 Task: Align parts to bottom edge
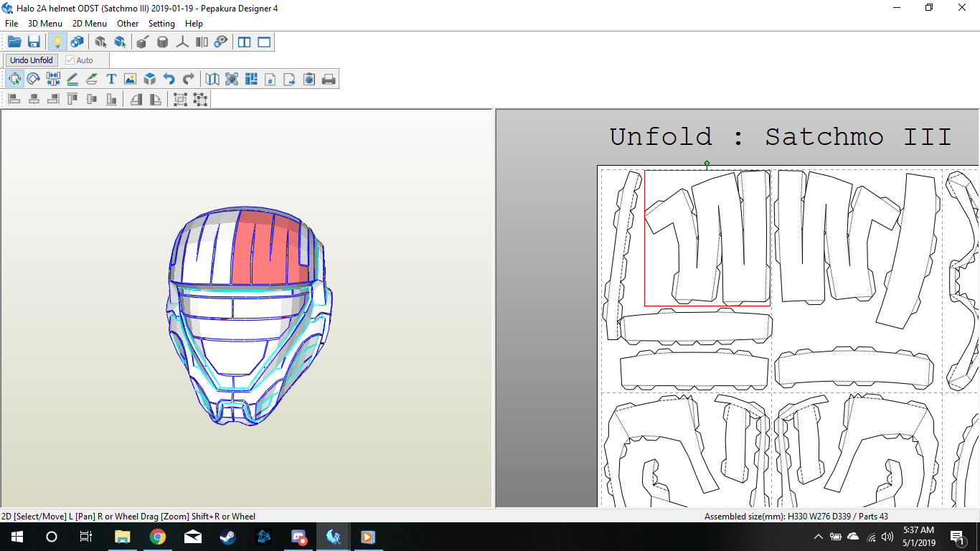[111, 99]
